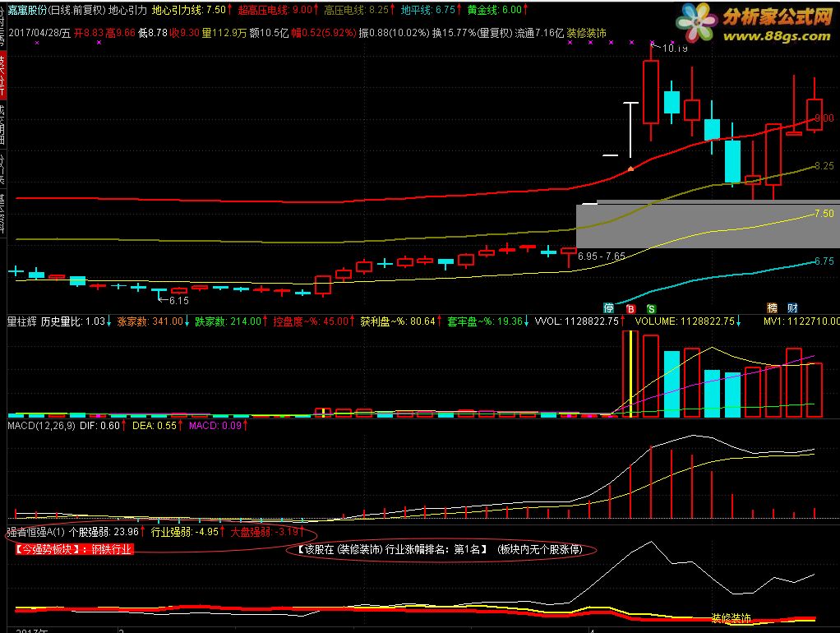Viewport: 840px width, 633px height.
Task: Select the 获利盘~%: 80.64 value
Action: (x=398, y=321)
